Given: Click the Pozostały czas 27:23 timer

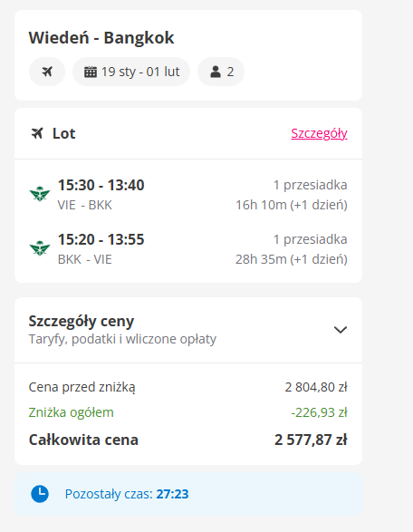Looking at the screenshot, I should point(127,494).
